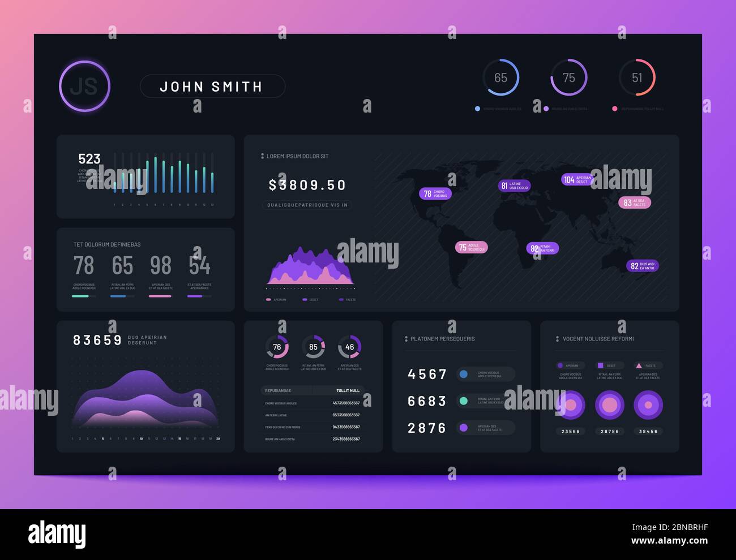Click the 28786 value badge
The width and height of the screenshot is (736, 560).
pos(610,432)
